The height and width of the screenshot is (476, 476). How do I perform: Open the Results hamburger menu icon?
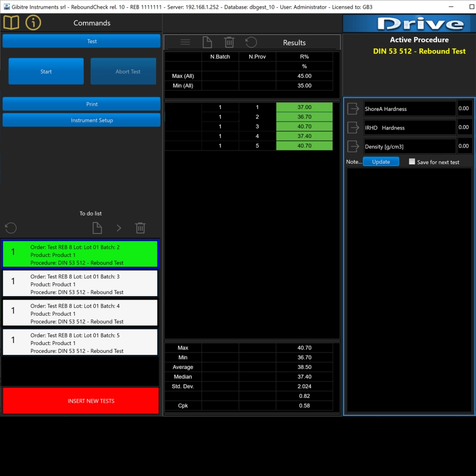pyautogui.click(x=185, y=42)
